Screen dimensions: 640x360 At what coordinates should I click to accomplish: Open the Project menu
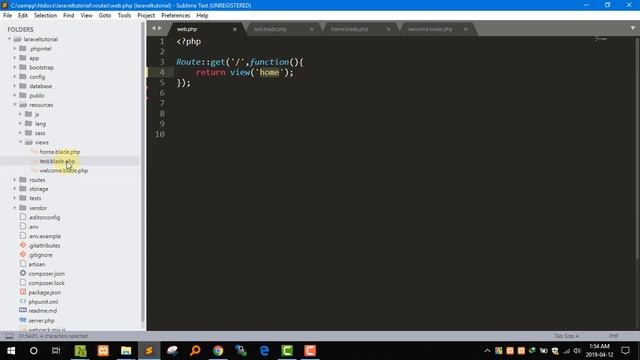[x=146, y=16]
